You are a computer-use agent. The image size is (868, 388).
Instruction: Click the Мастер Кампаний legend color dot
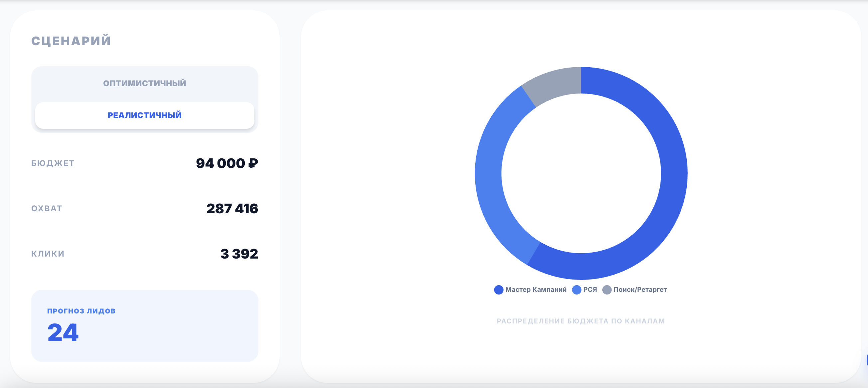pos(499,290)
